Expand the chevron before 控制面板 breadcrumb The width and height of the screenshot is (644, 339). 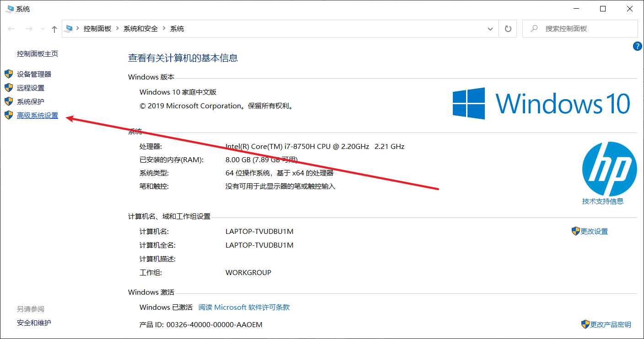pos(78,28)
